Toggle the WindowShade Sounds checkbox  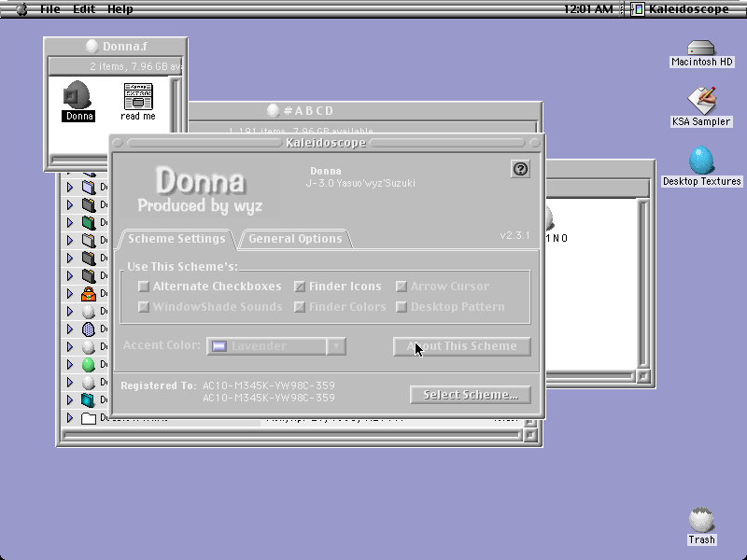pos(144,307)
